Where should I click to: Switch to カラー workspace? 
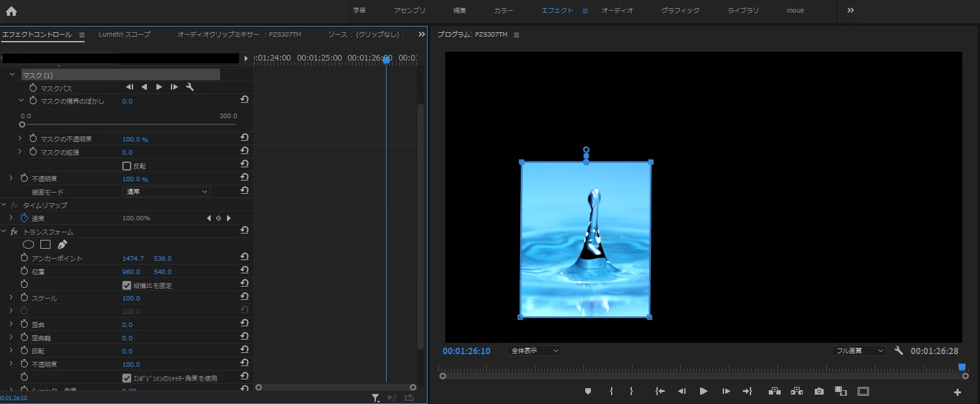(503, 10)
